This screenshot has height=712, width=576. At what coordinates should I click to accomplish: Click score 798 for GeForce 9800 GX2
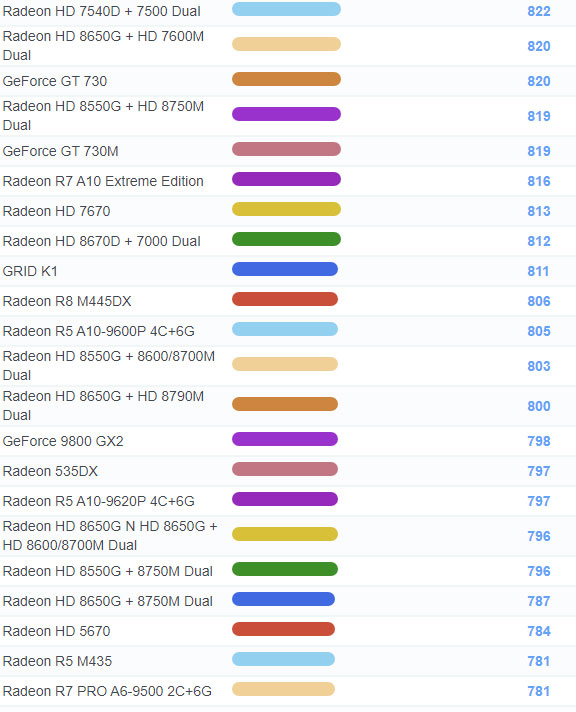[539, 441]
